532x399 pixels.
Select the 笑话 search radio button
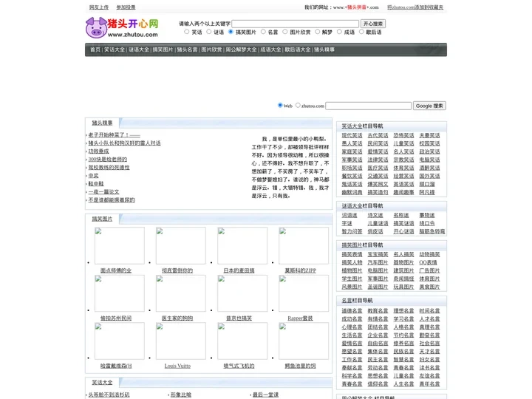point(187,32)
